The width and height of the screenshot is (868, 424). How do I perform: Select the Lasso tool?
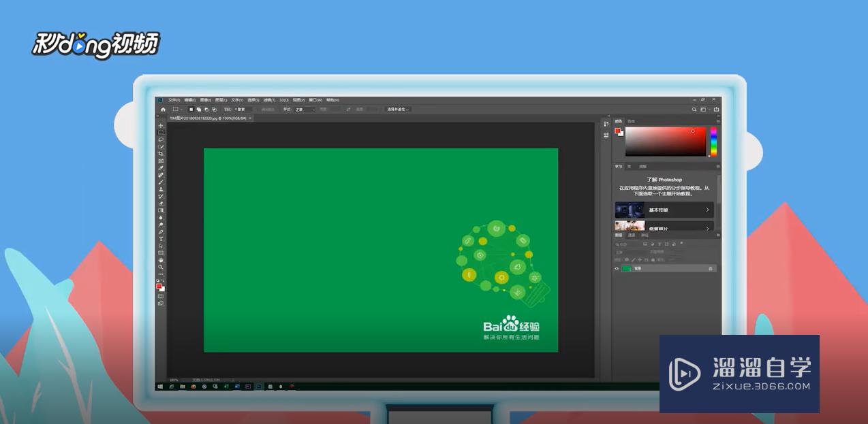(161, 140)
